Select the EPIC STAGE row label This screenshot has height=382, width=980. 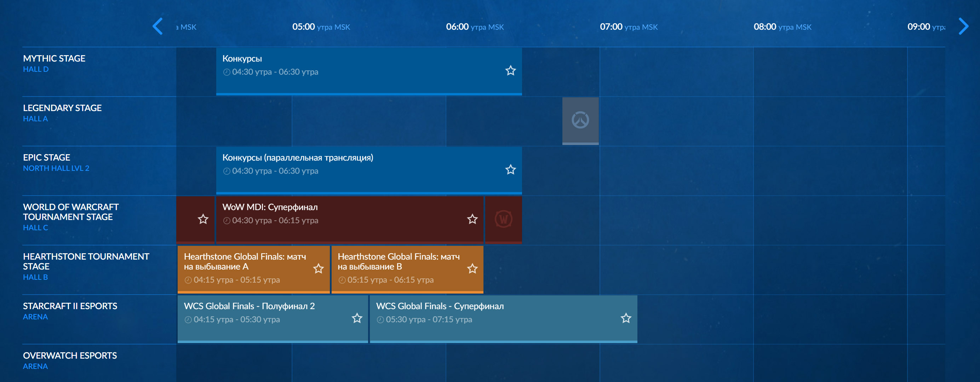(46, 157)
